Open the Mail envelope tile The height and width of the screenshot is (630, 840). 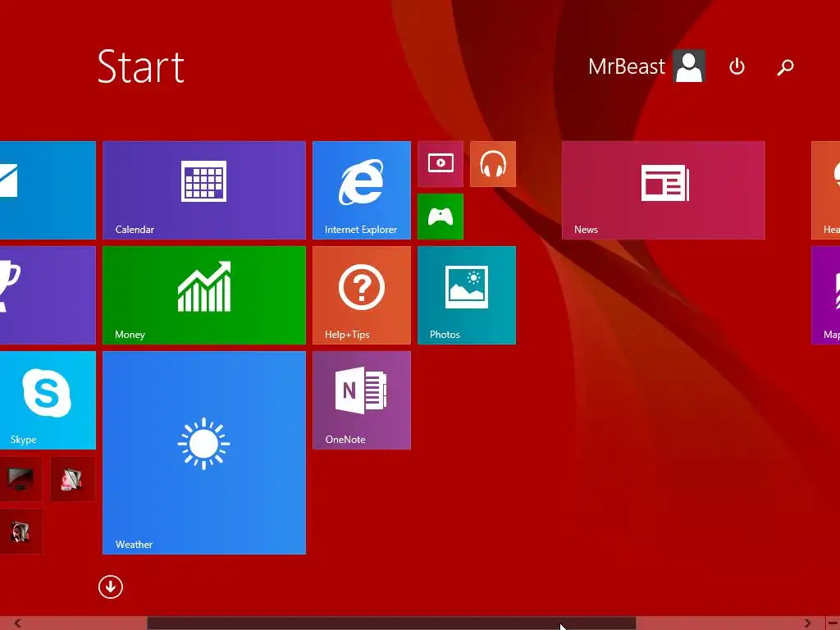[x=48, y=190]
